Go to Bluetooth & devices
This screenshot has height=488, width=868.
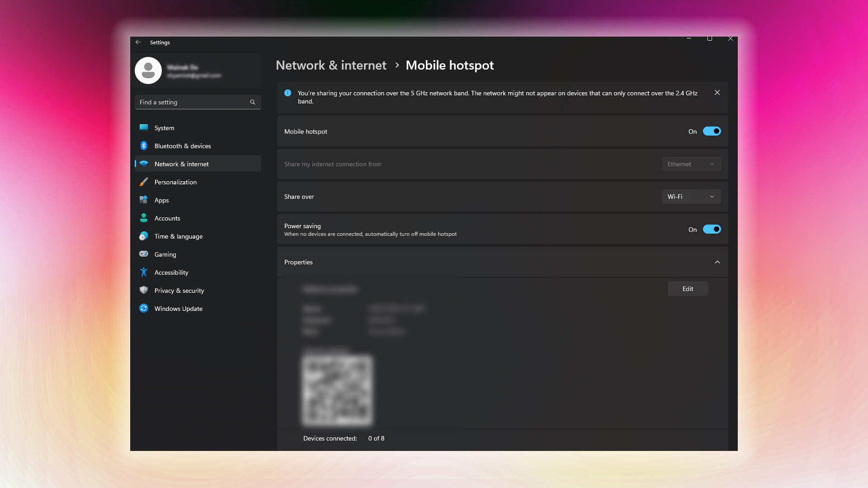click(x=198, y=146)
